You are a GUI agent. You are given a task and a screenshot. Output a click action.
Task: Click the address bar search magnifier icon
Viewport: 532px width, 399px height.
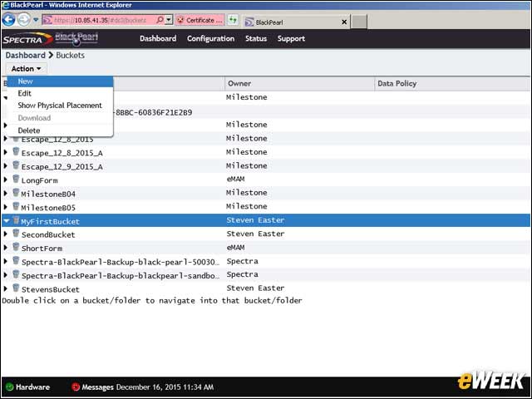point(160,20)
